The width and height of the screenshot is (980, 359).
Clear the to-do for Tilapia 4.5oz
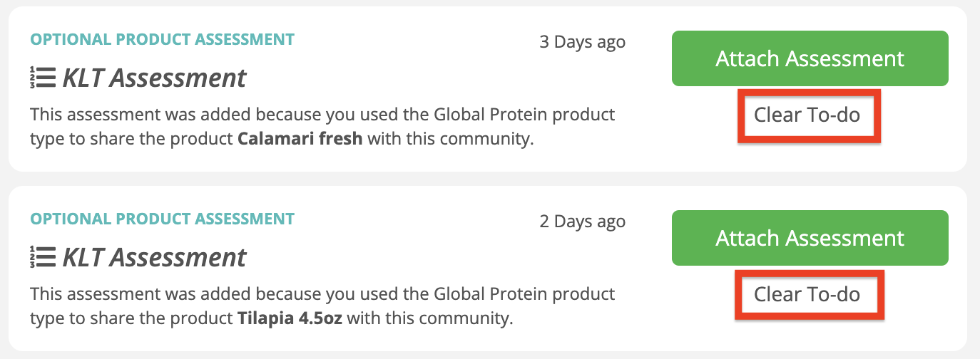[807, 294]
